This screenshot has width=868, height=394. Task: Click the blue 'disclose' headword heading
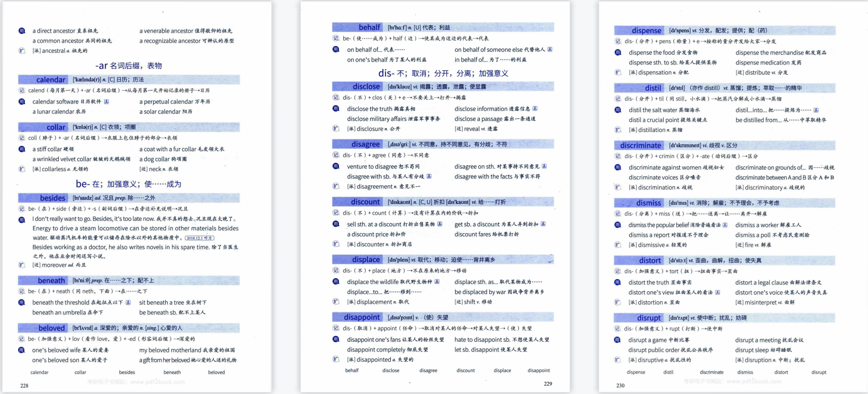(366, 87)
